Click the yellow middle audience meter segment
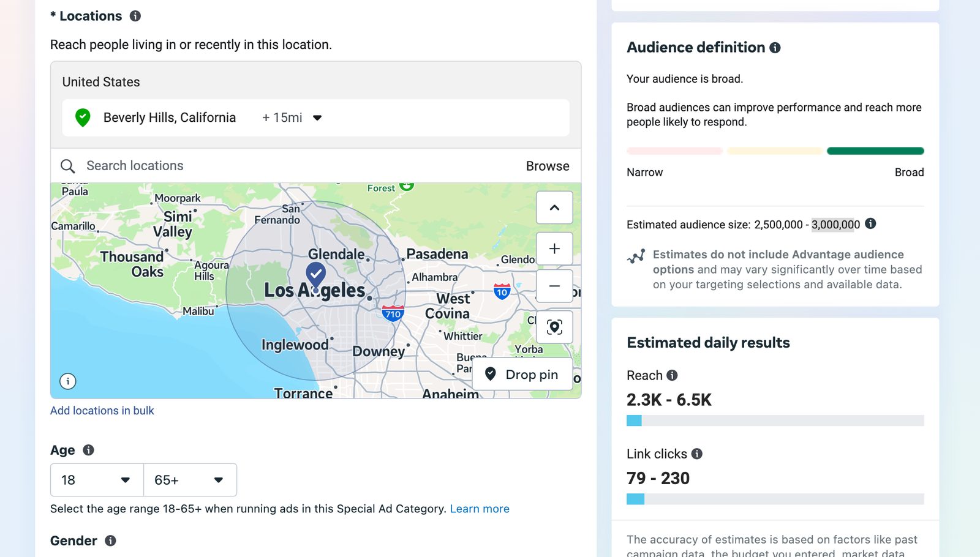980x557 pixels. [x=775, y=151]
